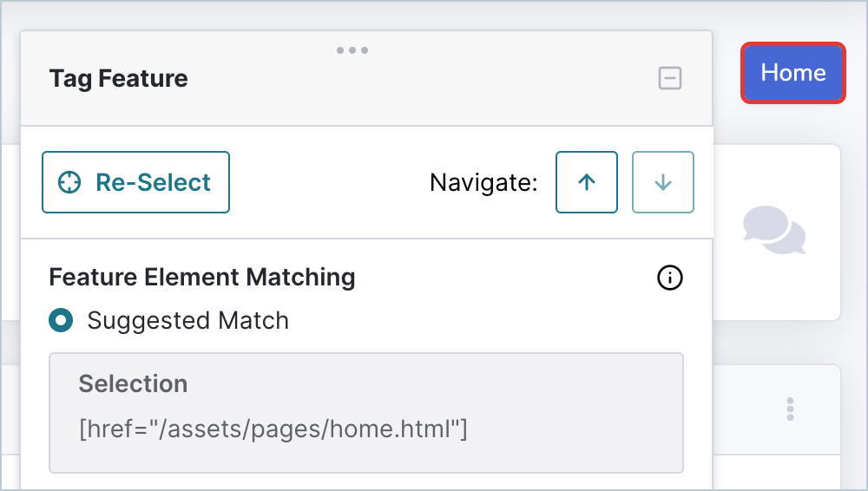The image size is (868, 491).
Task: Click the chat bubbles icon
Action: [x=774, y=230]
